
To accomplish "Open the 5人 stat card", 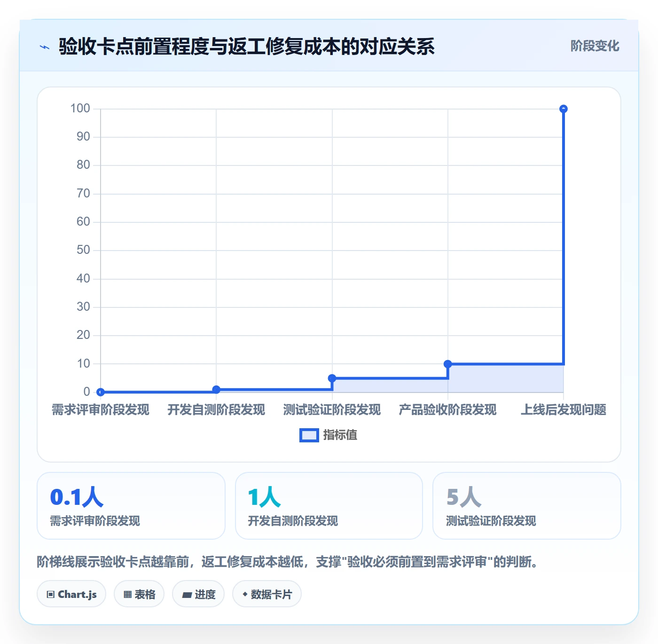I will pyautogui.click(x=527, y=506).
